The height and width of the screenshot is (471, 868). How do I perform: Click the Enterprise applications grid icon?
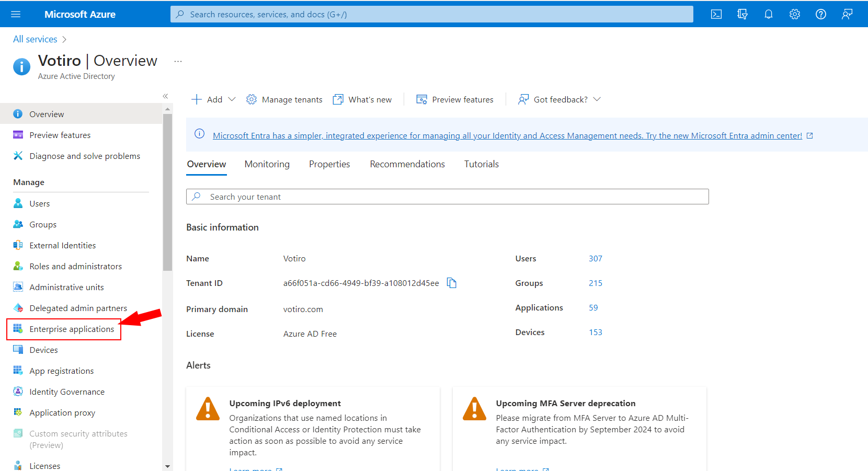coord(18,329)
